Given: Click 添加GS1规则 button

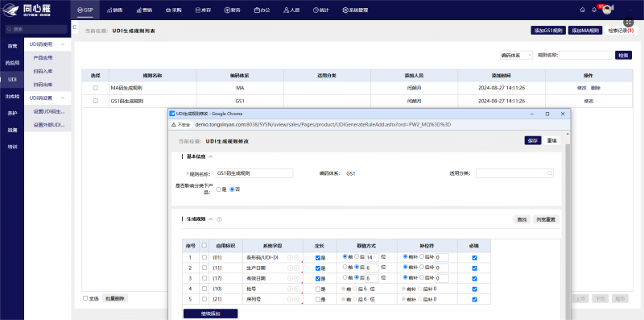Looking at the screenshot, I should (x=548, y=31).
